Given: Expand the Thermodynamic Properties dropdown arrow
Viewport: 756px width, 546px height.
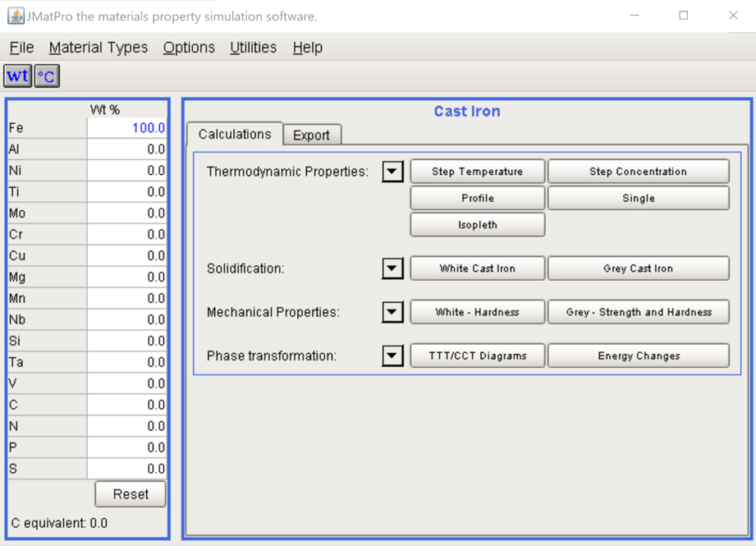Looking at the screenshot, I should (392, 172).
